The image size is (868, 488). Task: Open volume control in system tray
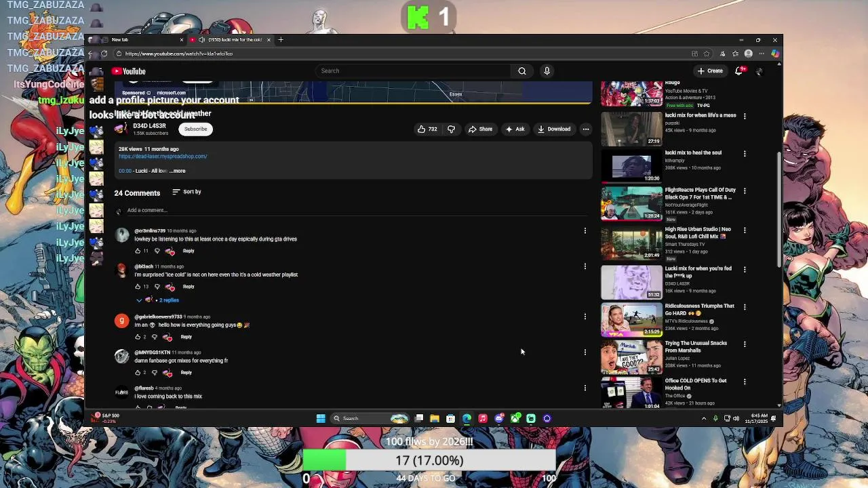coord(736,418)
